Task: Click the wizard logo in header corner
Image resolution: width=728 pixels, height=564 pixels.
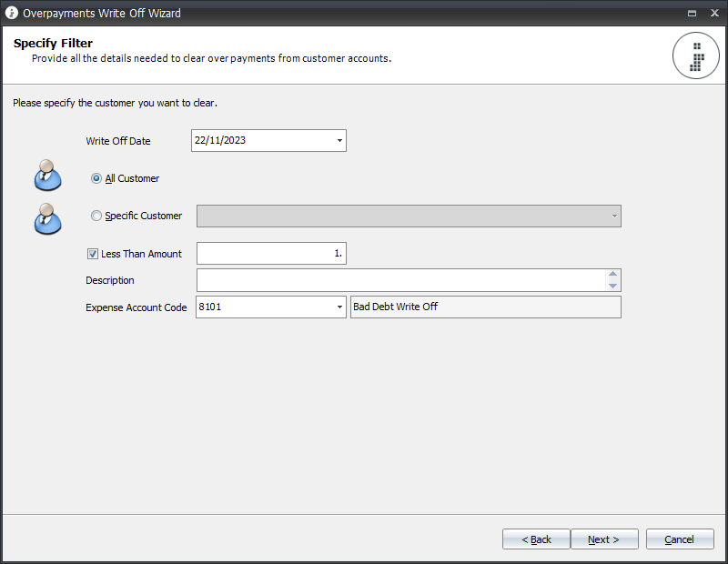Action: point(695,55)
